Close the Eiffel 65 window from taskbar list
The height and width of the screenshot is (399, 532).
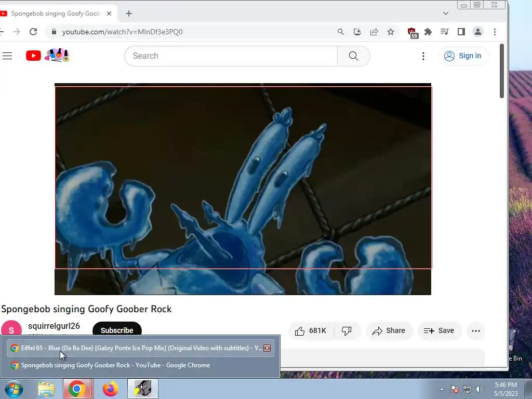pyautogui.click(x=267, y=348)
